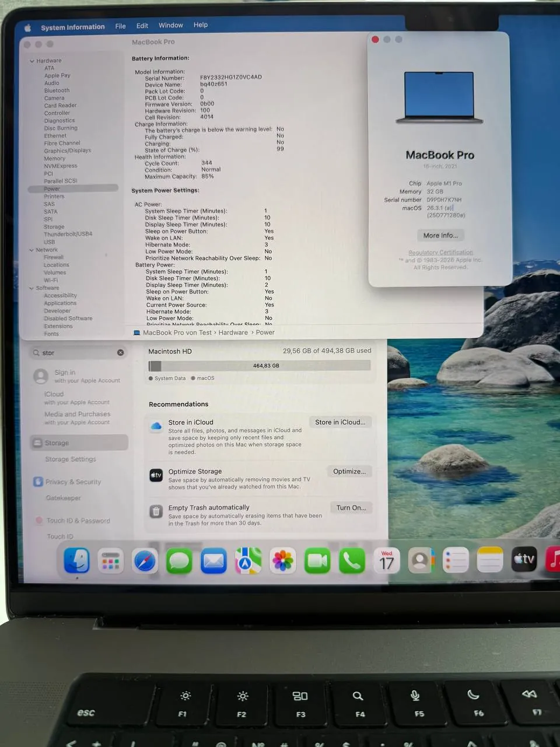Select the Privacy & Security sidebar icon

click(38, 481)
